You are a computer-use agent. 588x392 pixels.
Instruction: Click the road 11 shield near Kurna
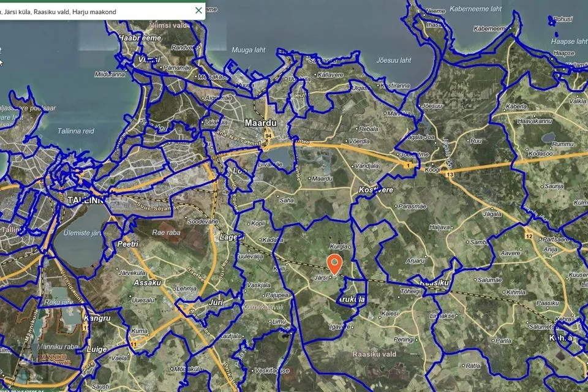click(x=134, y=344)
